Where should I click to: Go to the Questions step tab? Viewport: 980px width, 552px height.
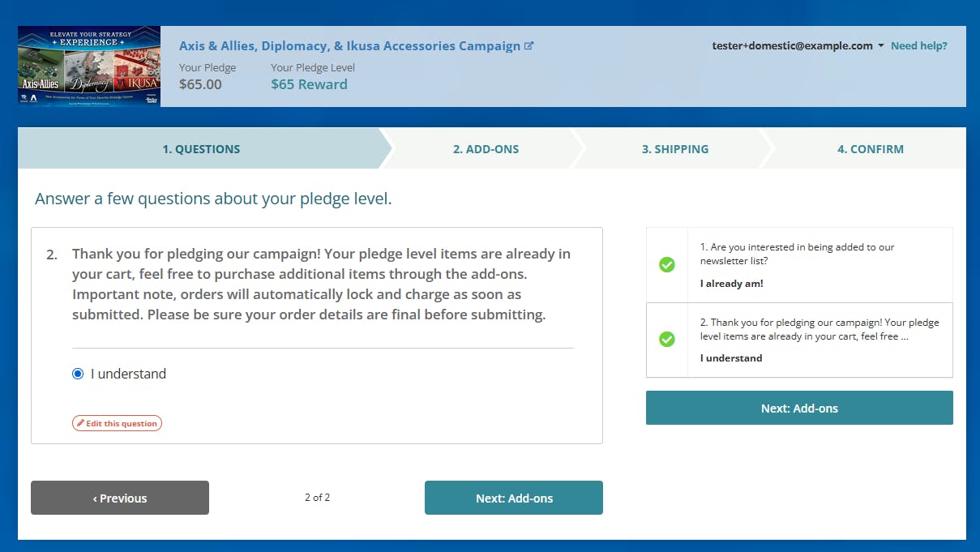coord(201,149)
